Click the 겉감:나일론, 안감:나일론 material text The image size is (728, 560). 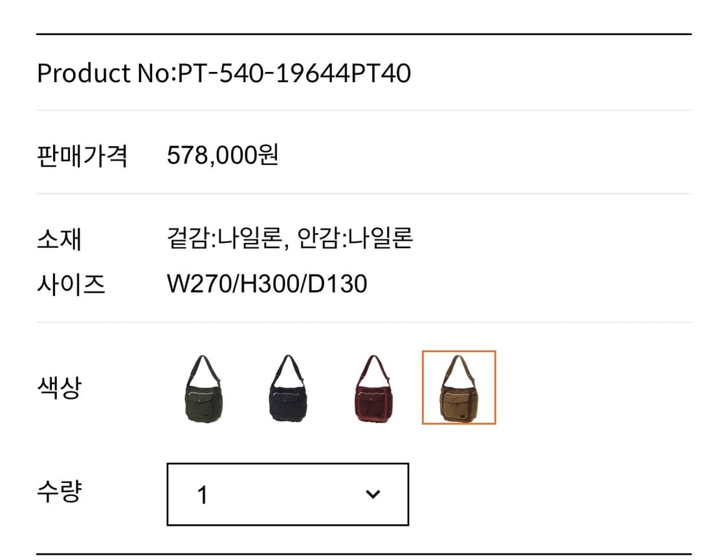292,238
